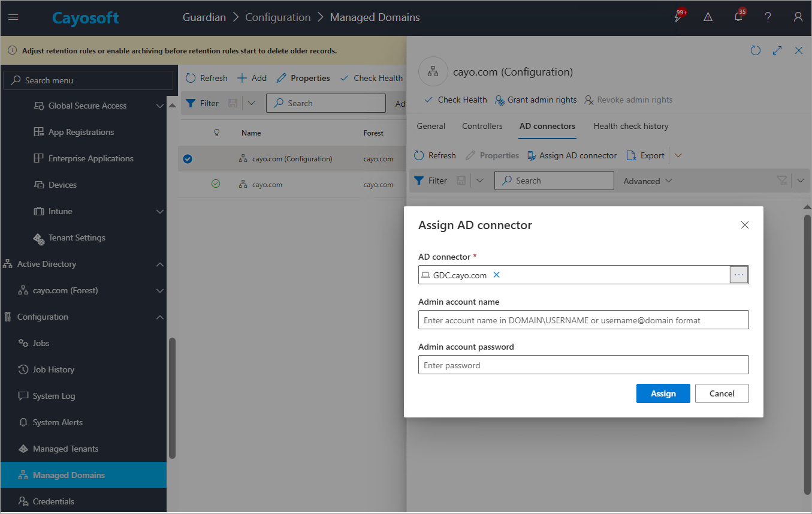Switch to the General tab

(x=431, y=126)
